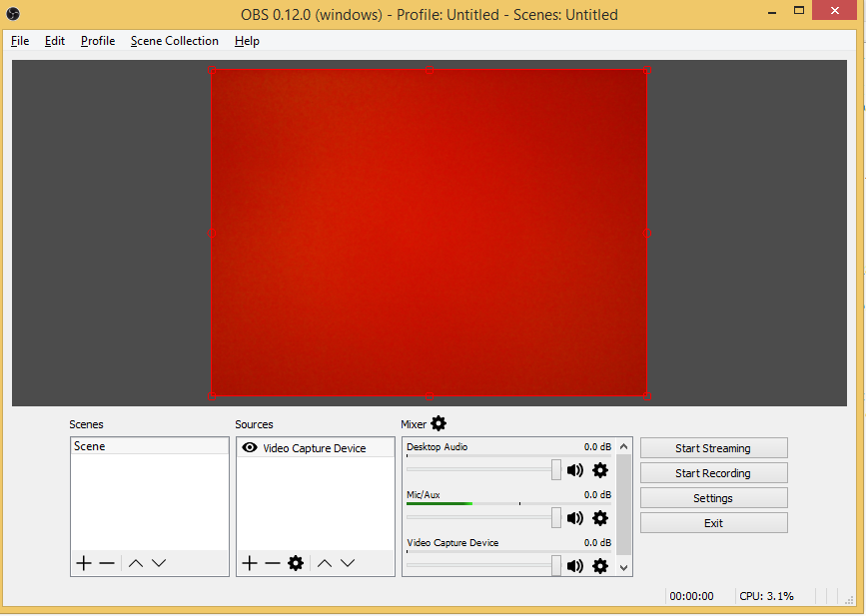Add a new source with plus icon
This screenshot has width=866, height=616.
point(250,563)
